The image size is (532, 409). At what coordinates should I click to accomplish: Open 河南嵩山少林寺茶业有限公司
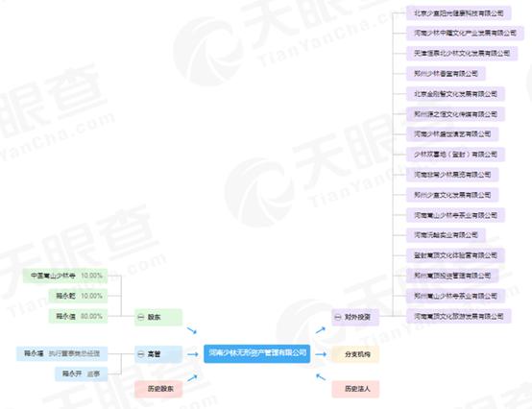(456, 215)
